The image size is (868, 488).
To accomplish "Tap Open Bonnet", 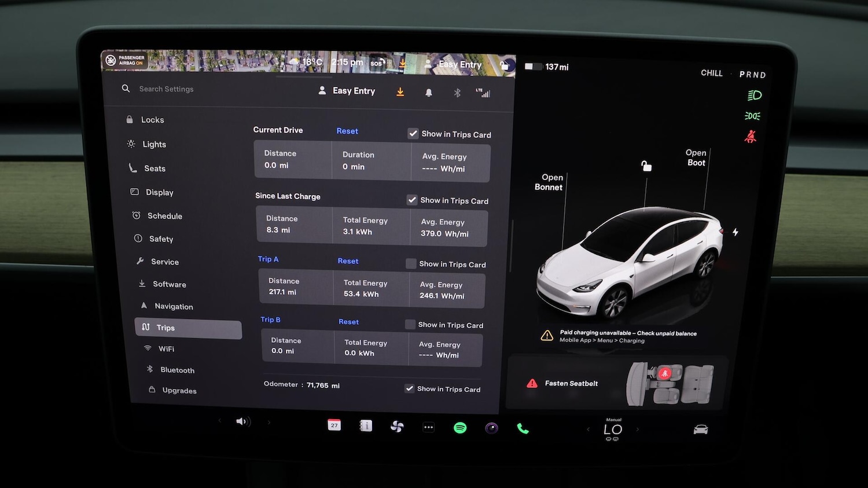I will (550, 182).
